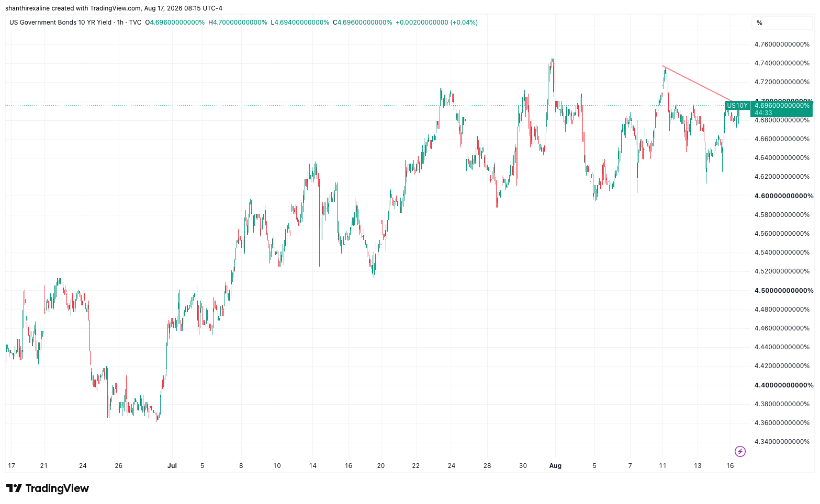Click the current yield label 4.696%
The height and width of the screenshot is (504, 820).
tap(782, 106)
